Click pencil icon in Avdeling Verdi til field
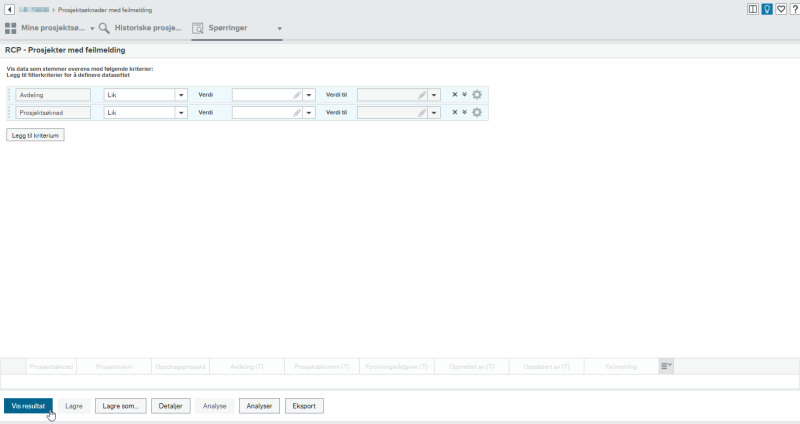 [x=421, y=95]
